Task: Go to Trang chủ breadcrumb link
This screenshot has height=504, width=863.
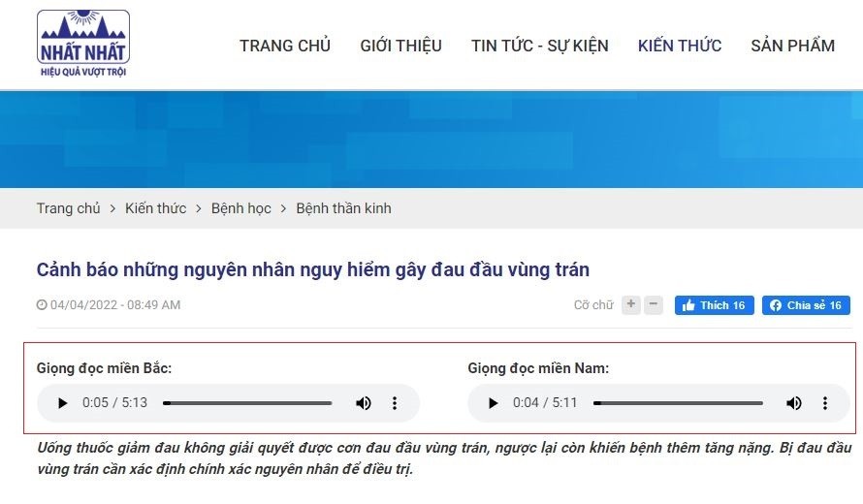Action: (68, 208)
